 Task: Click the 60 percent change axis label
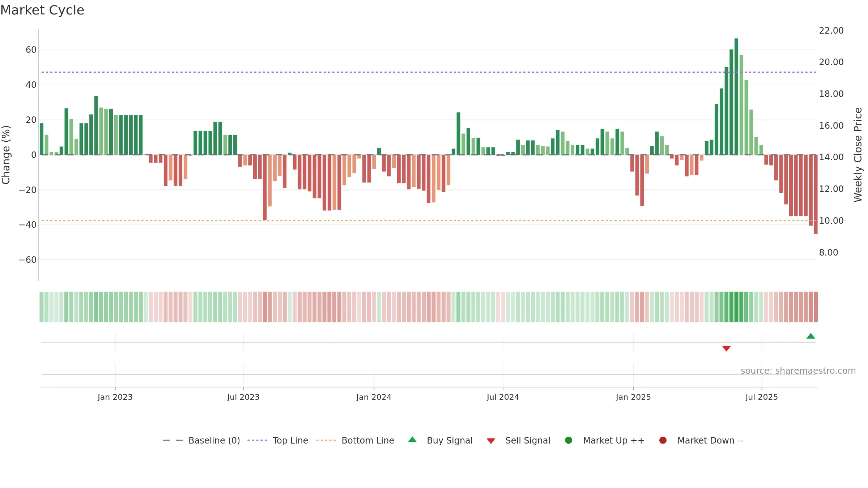[x=31, y=50]
